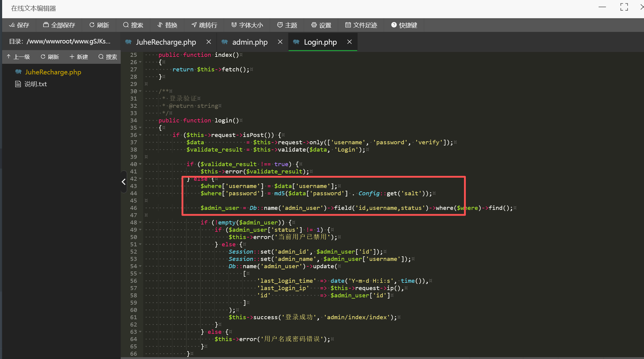This screenshot has height=359, width=644.
Task: Click Up One Level (上一级) button
Action: [x=18, y=57]
